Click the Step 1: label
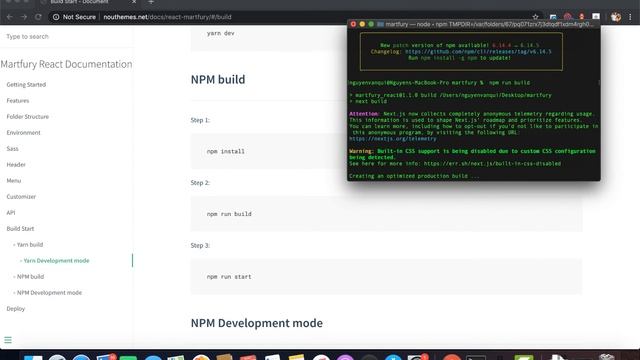This screenshot has width=640, height=360. coord(200,120)
